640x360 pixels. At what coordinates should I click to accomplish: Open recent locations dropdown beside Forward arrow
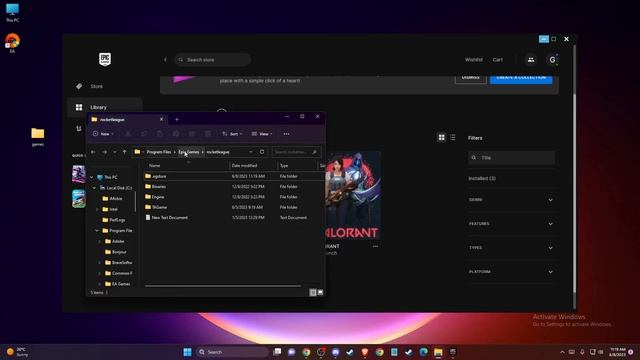115,152
